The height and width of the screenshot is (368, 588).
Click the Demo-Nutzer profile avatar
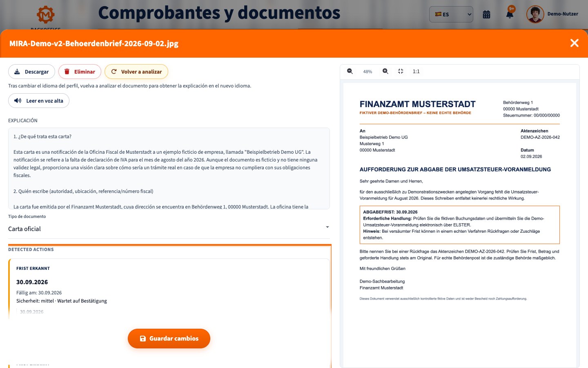pos(535,14)
